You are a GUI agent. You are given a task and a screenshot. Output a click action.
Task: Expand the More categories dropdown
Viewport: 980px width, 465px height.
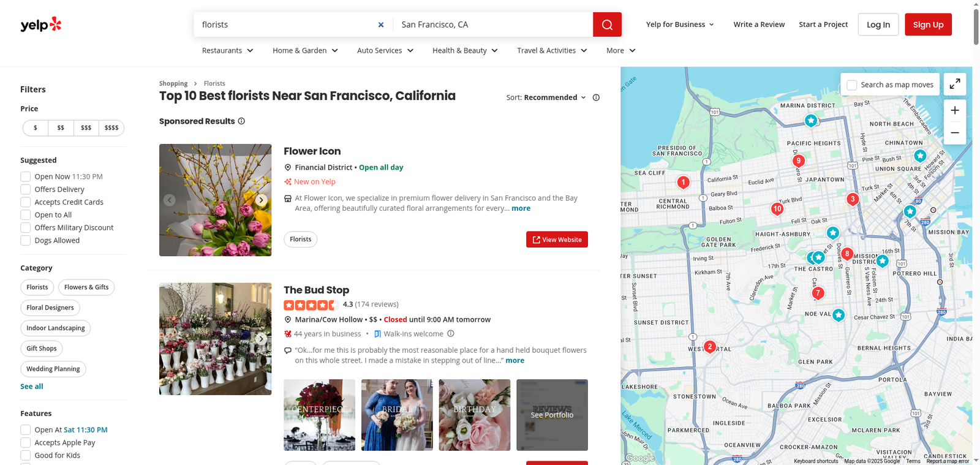click(621, 50)
